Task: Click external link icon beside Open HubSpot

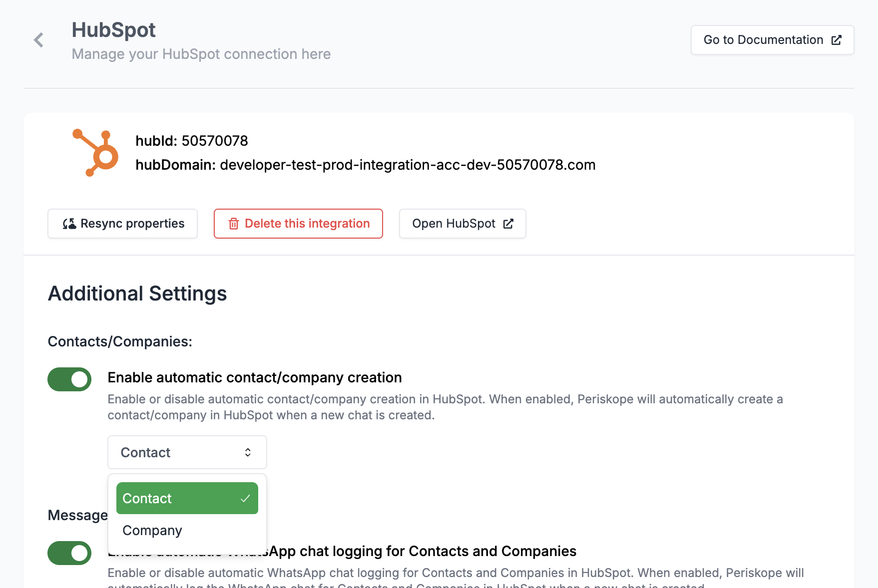Action: (508, 224)
